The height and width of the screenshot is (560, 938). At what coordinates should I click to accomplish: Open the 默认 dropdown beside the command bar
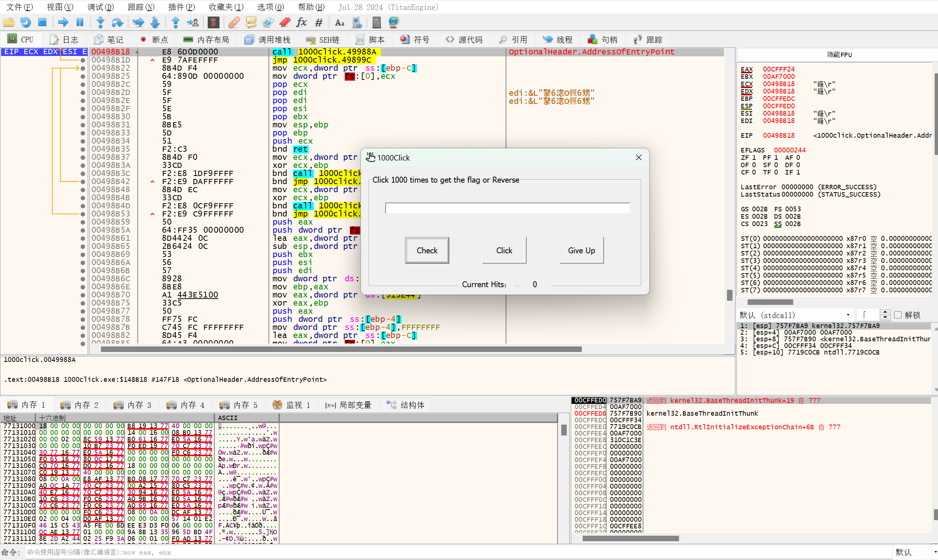[915, 553]
